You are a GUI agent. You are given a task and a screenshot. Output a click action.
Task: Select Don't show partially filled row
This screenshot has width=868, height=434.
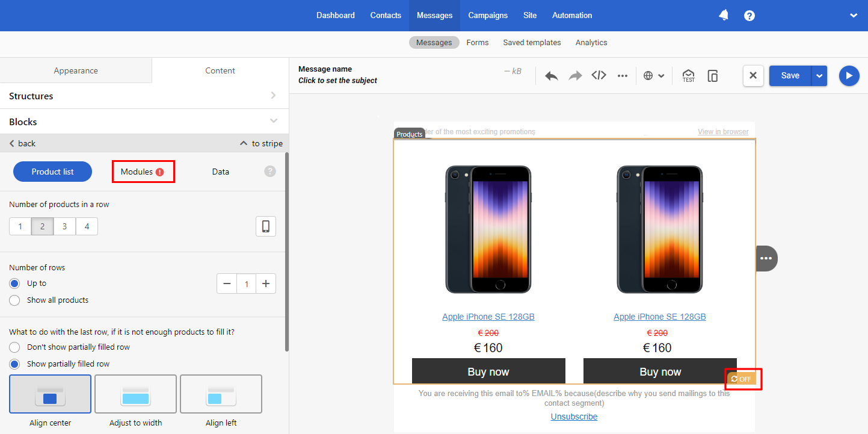click(14, 347)
